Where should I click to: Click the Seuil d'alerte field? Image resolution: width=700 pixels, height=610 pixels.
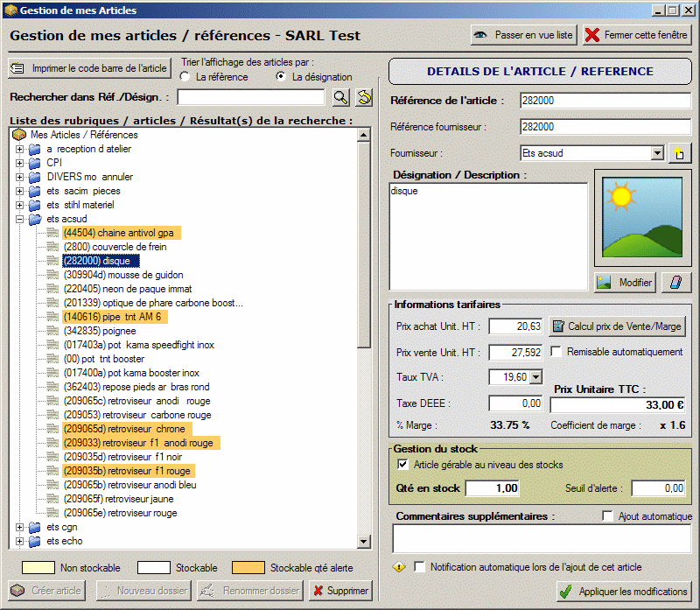659,488
